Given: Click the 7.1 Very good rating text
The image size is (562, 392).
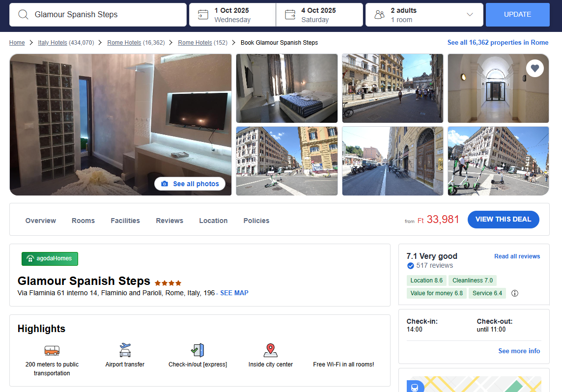Looking at the screenshot, I should pos(431,256).
